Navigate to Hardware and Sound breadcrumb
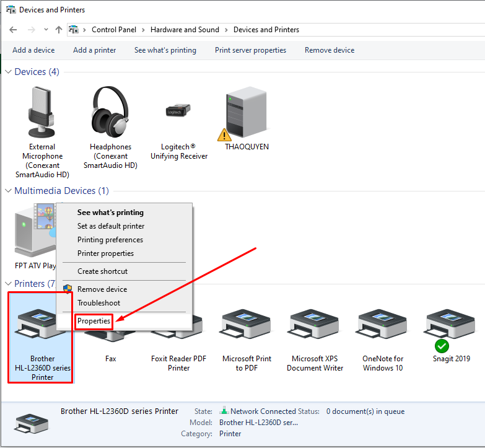This screenshot has width=485, height=448. [x=185, y=30]
